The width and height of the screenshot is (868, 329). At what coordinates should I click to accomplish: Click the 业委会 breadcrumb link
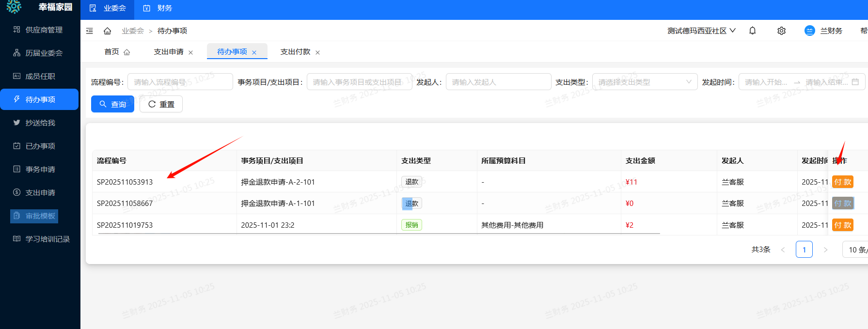[133, 31]
